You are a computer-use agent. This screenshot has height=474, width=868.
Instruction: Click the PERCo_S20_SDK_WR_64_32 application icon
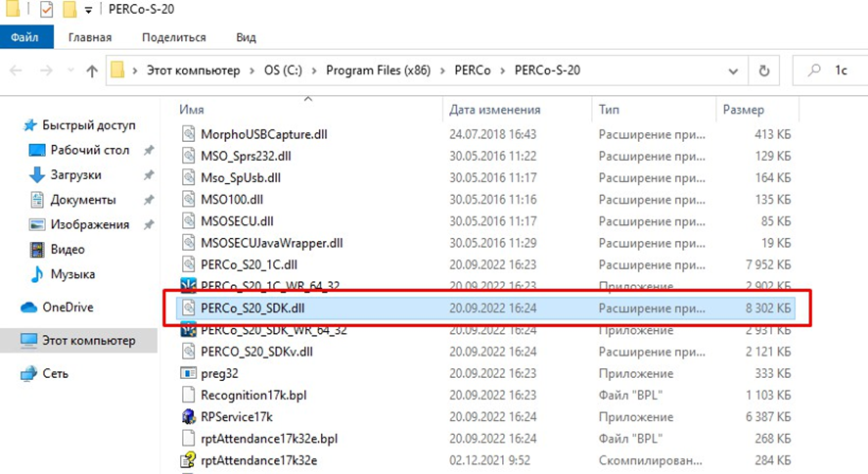190,330
